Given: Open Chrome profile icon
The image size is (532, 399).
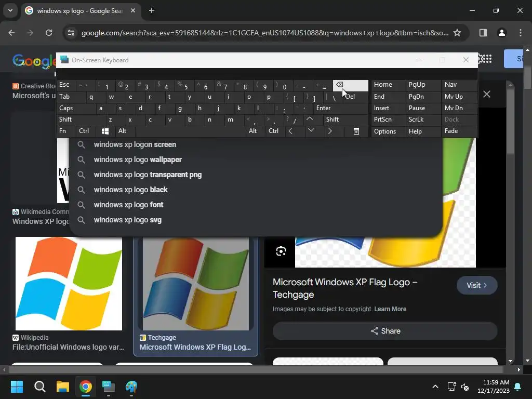Looking at the screenshot, I should (x=502, y=33).
